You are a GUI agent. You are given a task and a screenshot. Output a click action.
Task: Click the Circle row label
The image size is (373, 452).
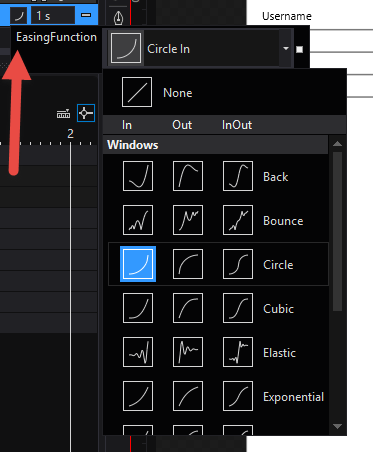coord(278,265)
